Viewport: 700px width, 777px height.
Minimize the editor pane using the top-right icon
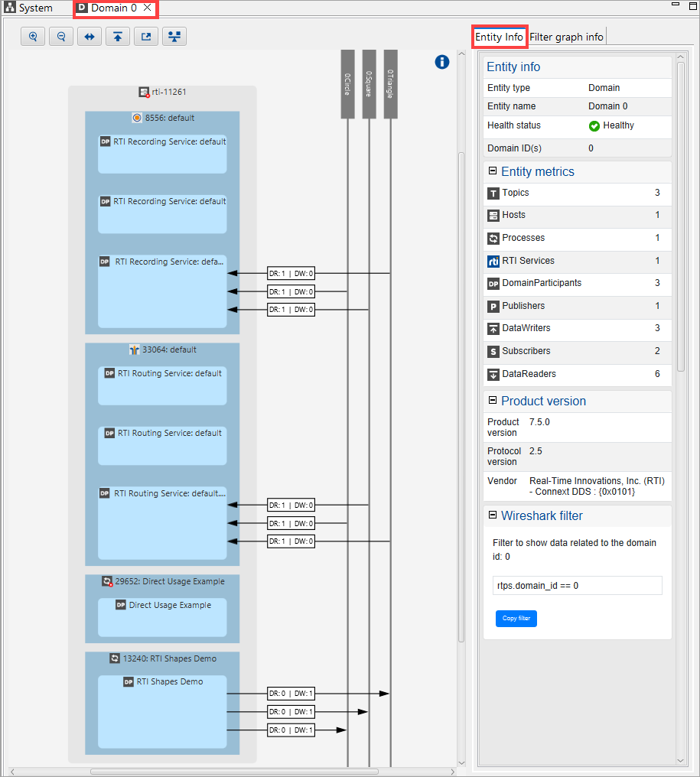pyautogui.click(x=676, y=5)
